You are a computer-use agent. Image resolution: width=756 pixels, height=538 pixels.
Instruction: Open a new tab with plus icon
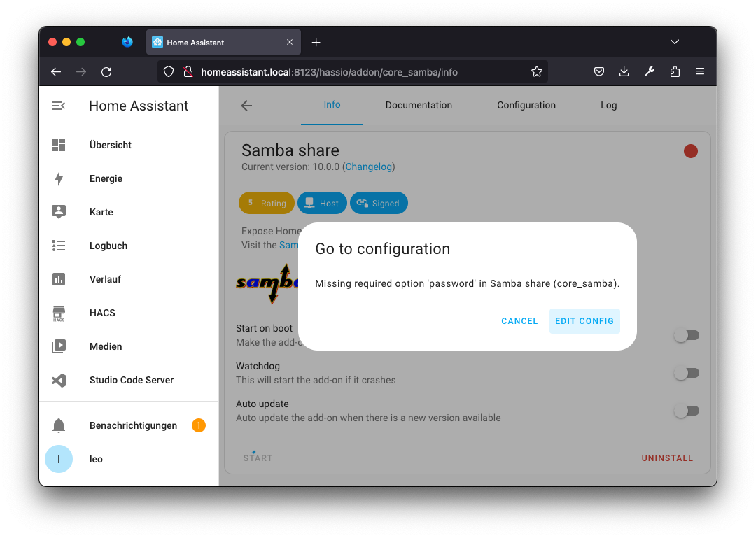click(316, 43)
